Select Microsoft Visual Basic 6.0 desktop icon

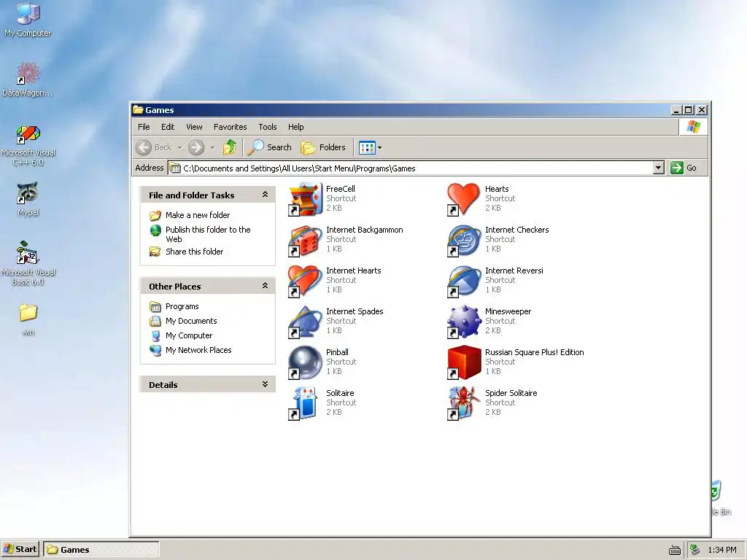[x=28, y=262]
